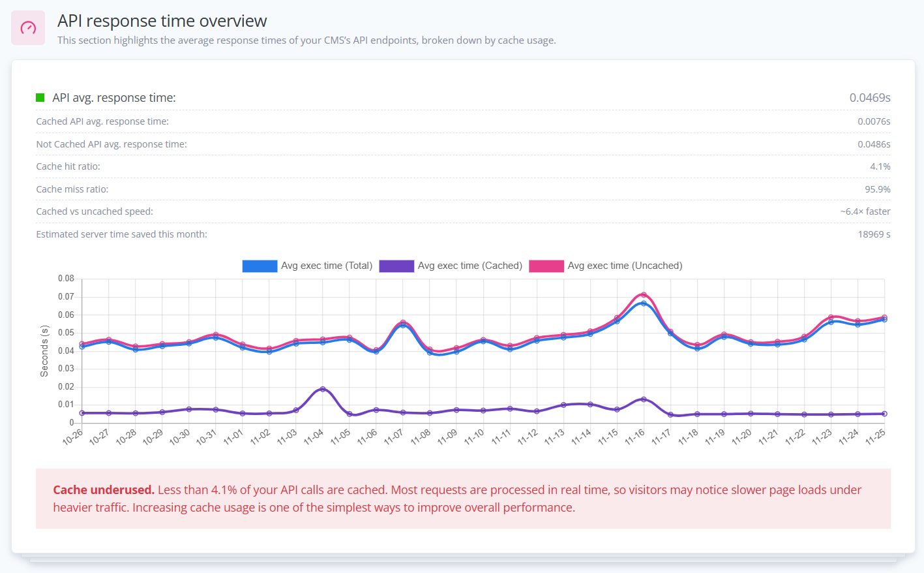924x573 pixels.
Task: Click the 'API avg. response time:' label
Action: (x=114, y=98)
